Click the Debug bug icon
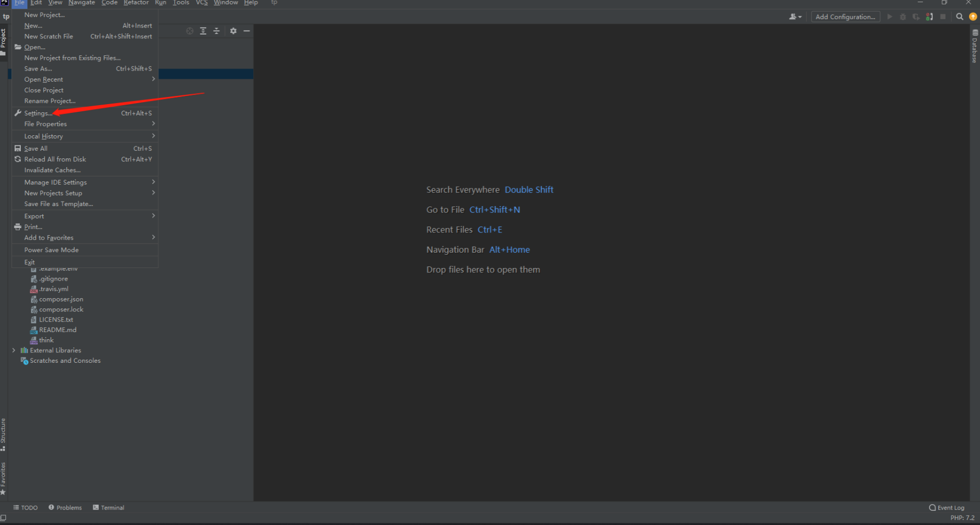The image size is (980, 525). click(x=903, y=16)
